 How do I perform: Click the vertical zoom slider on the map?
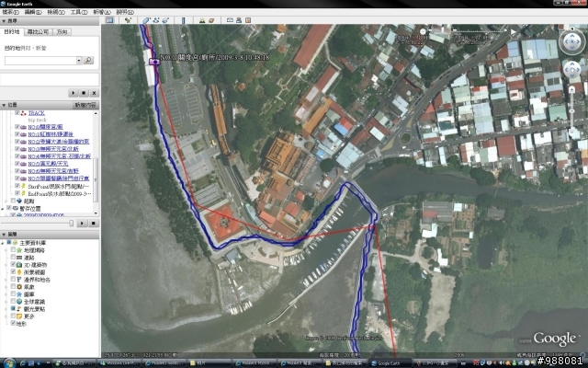[571, 110]
